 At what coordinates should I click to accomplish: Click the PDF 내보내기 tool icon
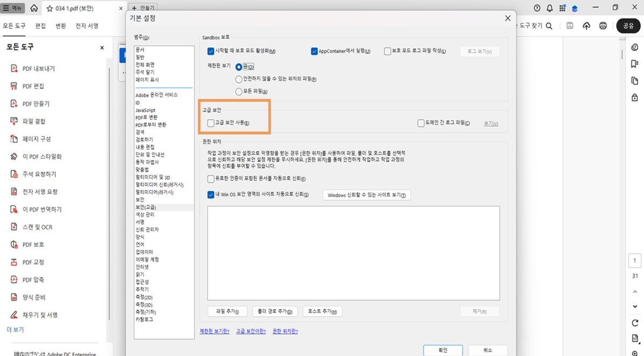(14, 68)
